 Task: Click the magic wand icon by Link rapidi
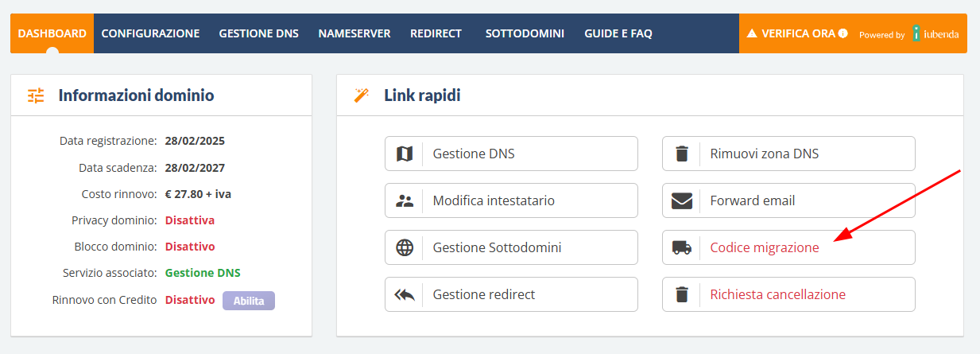tap(362, 95)
